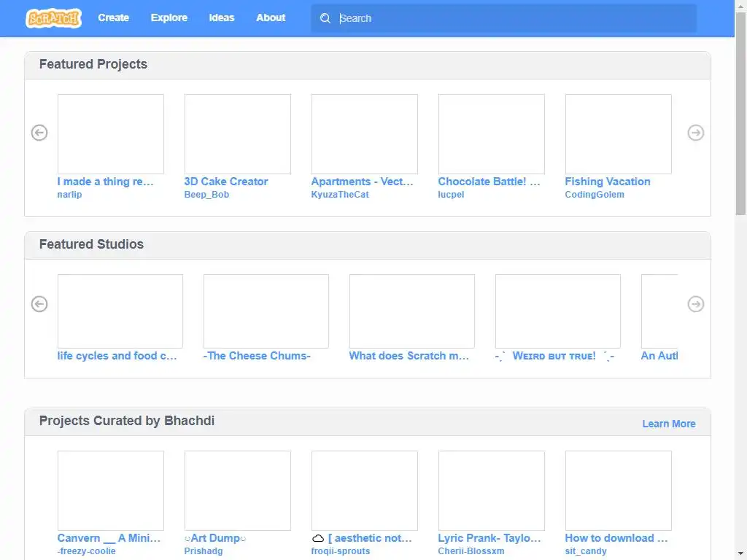Visit KyuzaTheCat's profile

[x=340, y=194]
